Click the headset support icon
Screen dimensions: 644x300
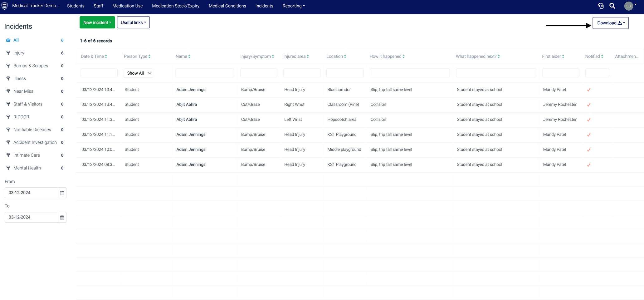[600, 6]
